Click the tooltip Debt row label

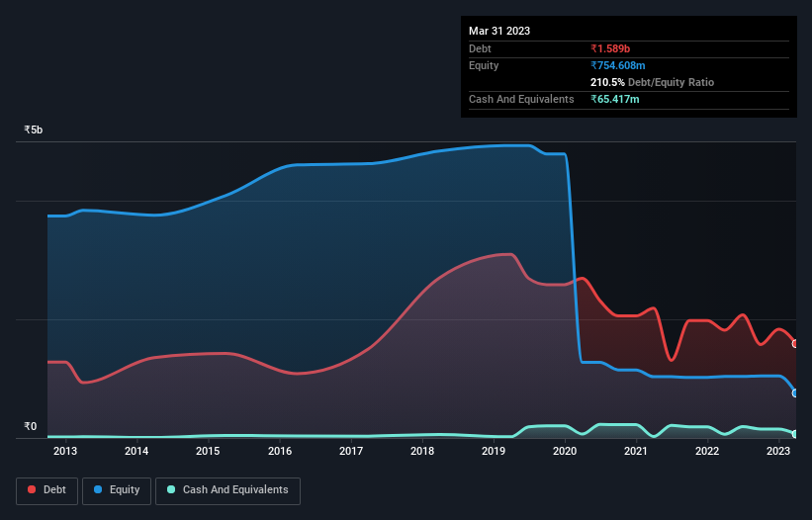pos(480,48)
